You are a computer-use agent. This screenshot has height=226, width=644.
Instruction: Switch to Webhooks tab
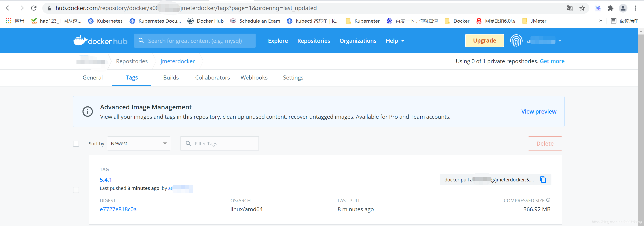[x=254, y=78]
